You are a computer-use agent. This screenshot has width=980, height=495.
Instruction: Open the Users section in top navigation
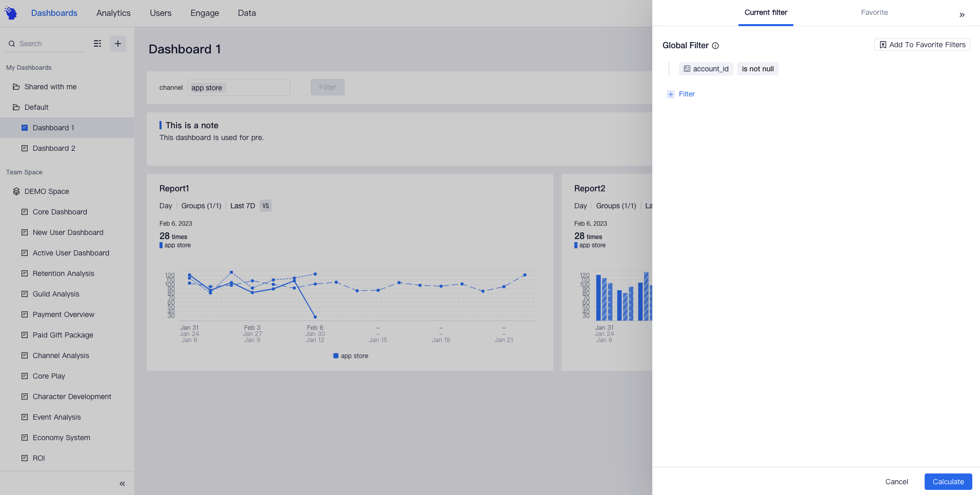tap(160, 13)
